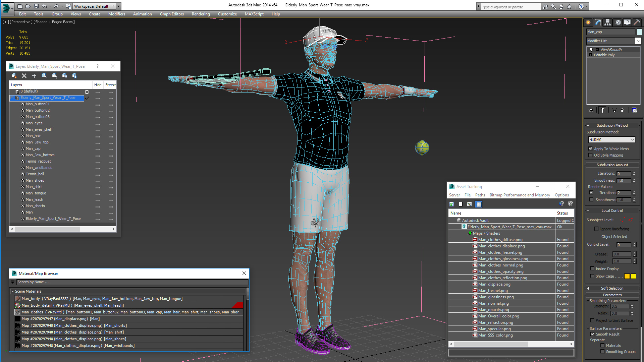Viewport: 644px width, 362px height.
Task: Click Search by Name field in Material Browser
Action: coord(132,282)
